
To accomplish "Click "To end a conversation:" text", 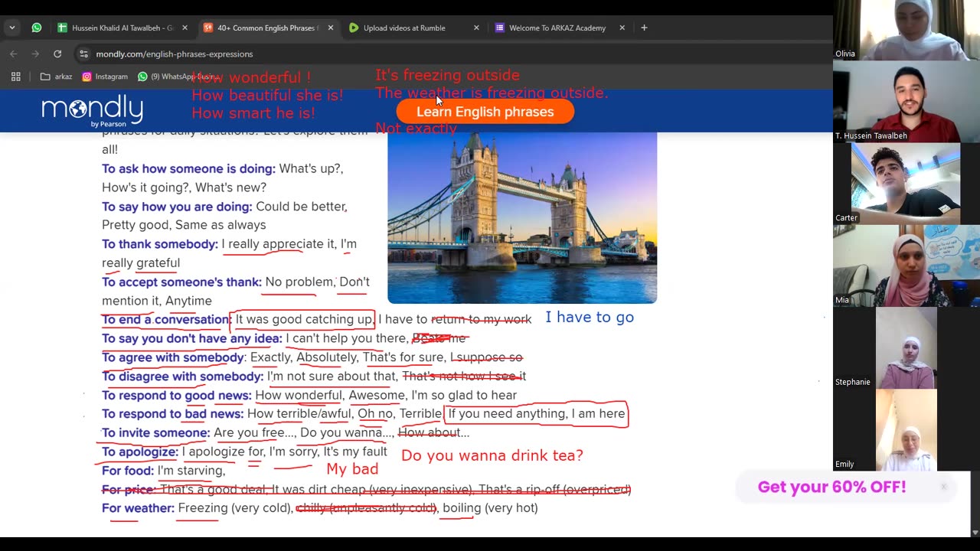I will click(167, 319).
